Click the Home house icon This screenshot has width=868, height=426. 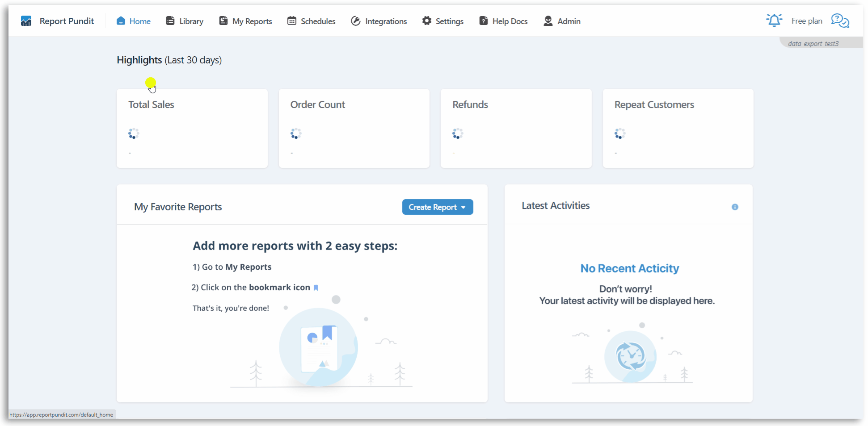(x=121, y=21)
